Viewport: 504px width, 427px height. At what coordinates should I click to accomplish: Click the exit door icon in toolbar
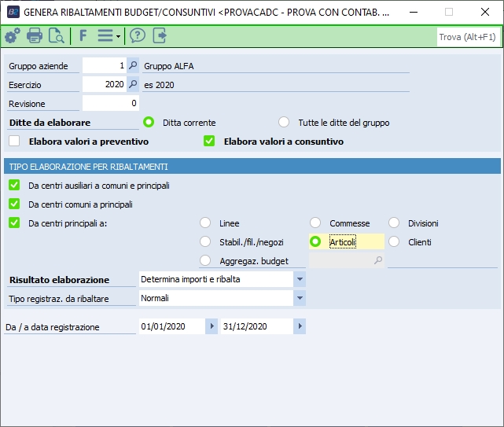click(x=160, y=36)
